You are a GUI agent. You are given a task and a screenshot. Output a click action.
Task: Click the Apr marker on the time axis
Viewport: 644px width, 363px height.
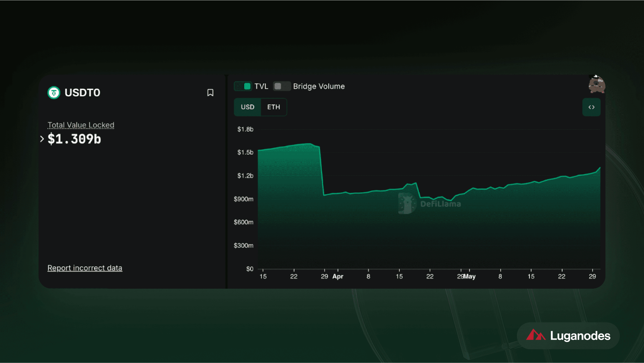338,276
